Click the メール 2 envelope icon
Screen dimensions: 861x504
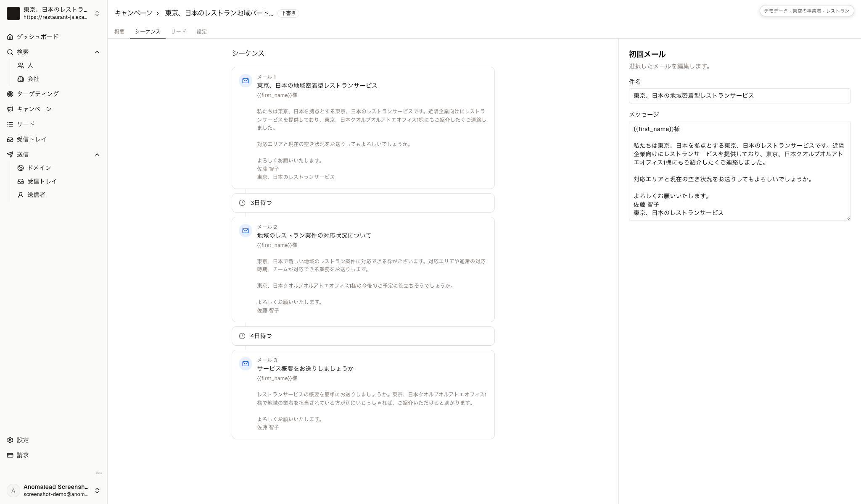[246, 231]
